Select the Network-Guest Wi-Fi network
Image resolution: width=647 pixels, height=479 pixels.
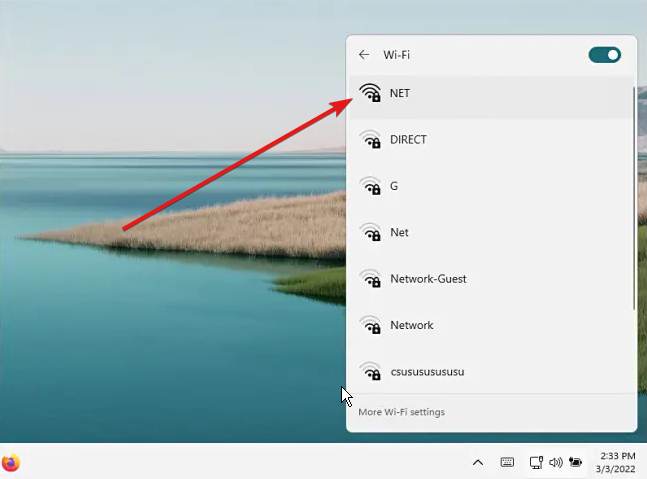click(x=491, y=279)
